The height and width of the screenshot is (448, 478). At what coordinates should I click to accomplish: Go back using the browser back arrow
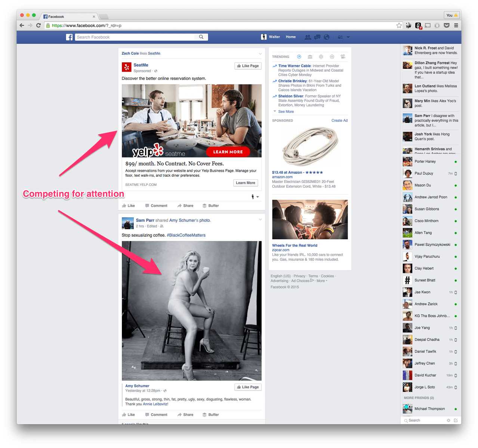click(22, 25)
